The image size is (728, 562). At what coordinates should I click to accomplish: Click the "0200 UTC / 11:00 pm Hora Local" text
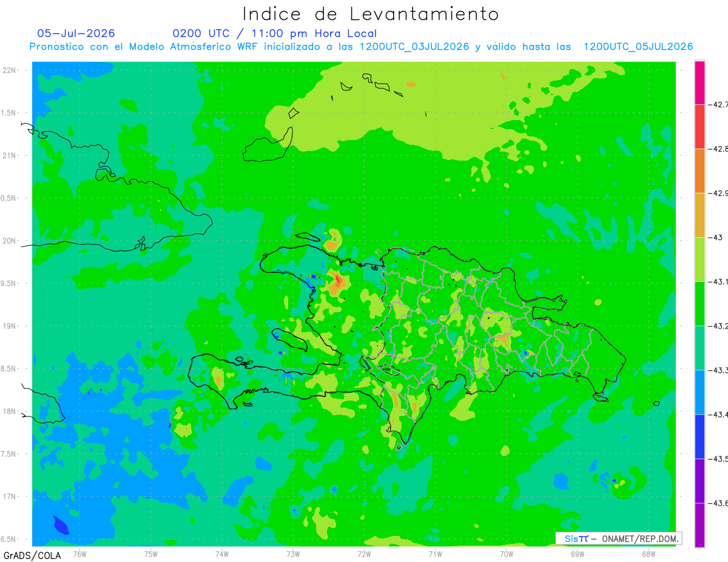[x=275, y=33]
